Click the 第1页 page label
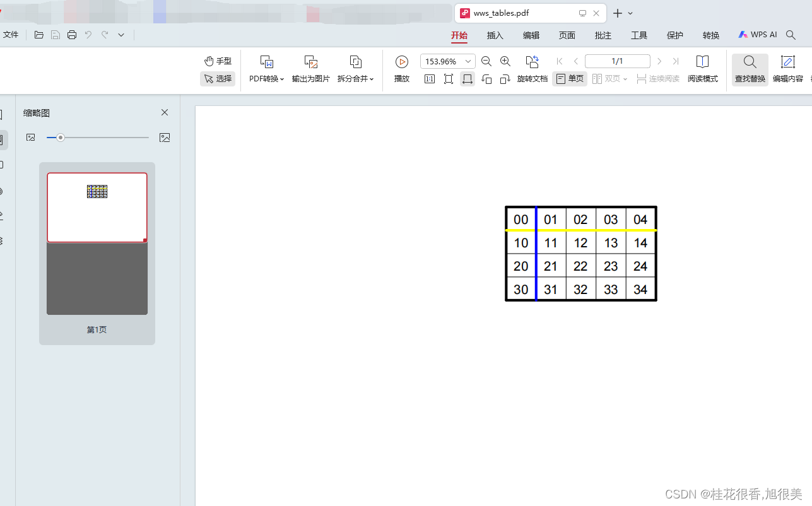 [97, 329]
